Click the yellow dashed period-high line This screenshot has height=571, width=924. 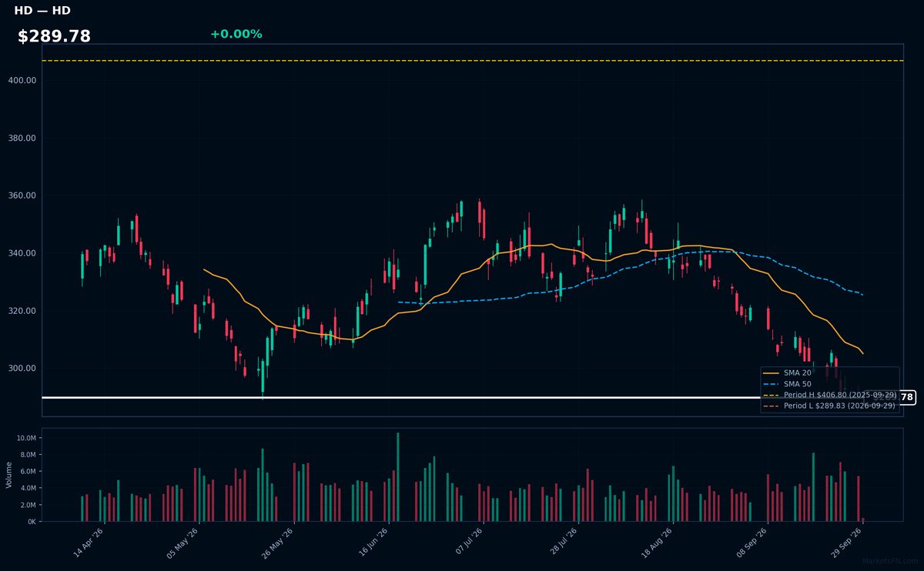472,61
